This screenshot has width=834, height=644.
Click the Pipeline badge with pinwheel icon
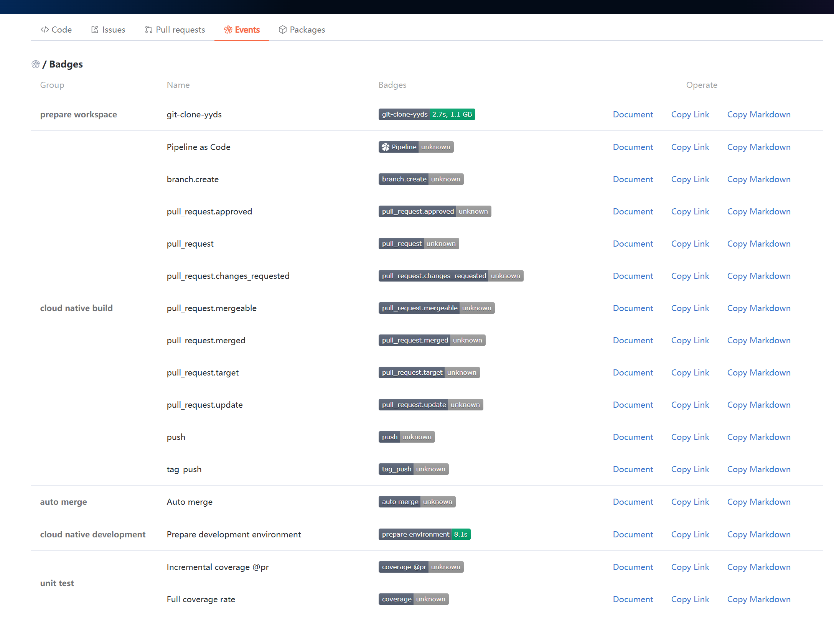point(416,147)
